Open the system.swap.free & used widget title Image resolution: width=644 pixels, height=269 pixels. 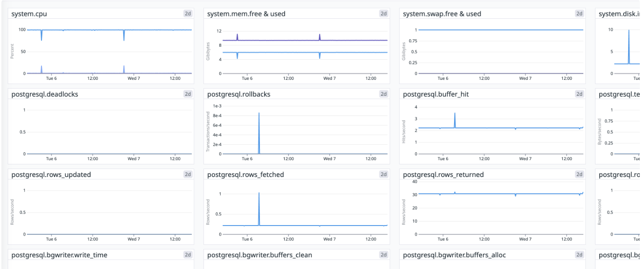point(441,14)
